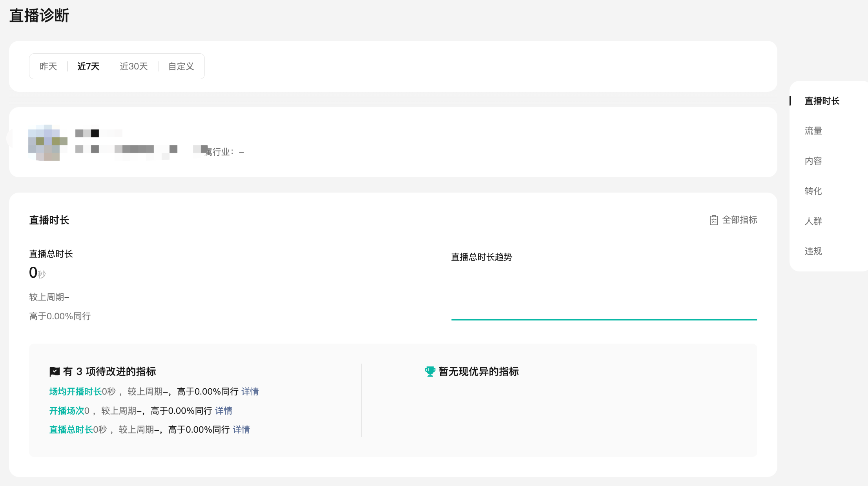Switch to the 近30天 date range
Image resolution: width=868 pixels, height=486 pixels.
pyautogui.click(x=134, y=66)
